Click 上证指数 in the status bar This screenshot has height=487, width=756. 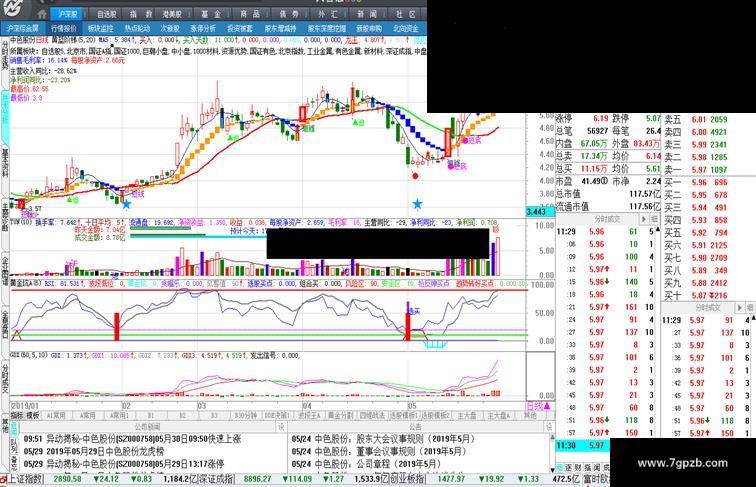26,479
